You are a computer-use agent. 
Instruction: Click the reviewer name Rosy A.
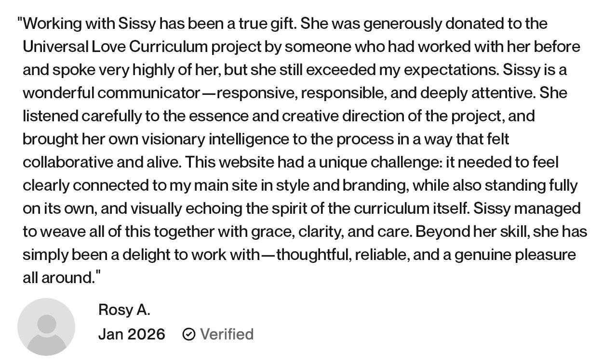click(124, 310)
